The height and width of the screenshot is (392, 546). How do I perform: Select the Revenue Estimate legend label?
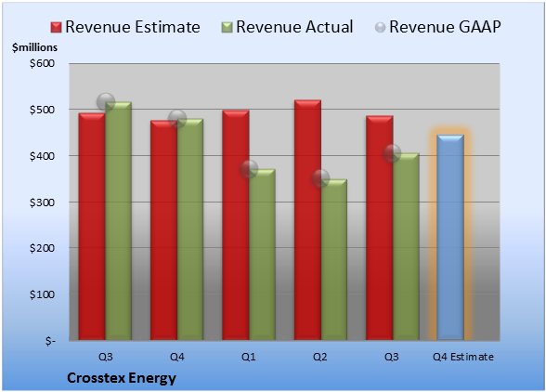click(133, 27)
